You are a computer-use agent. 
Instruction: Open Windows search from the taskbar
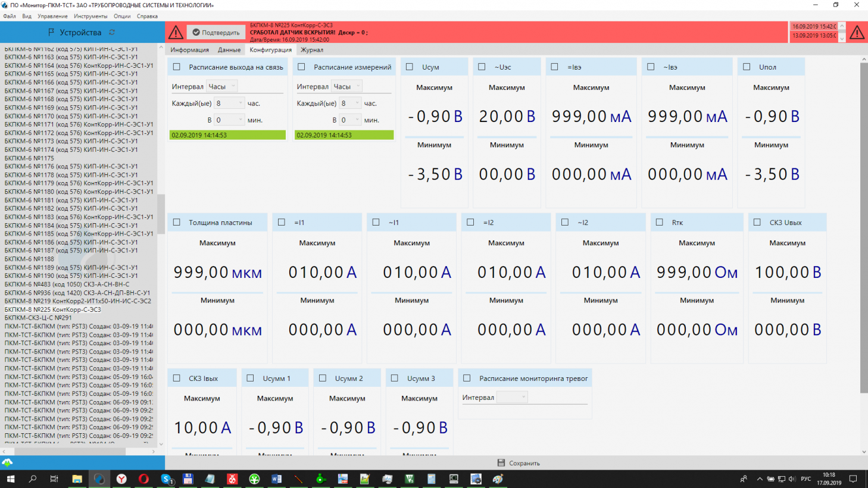pos(33,478)
